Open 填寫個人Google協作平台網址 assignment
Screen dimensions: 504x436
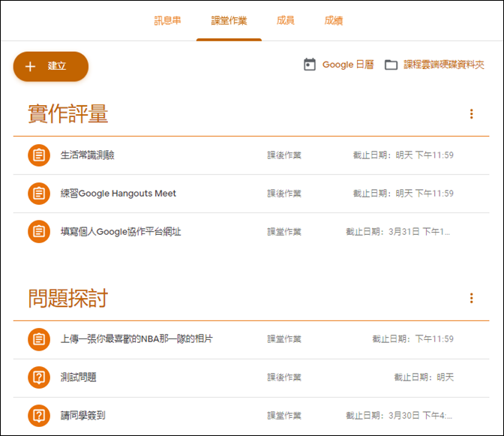[x=121, y=231]
